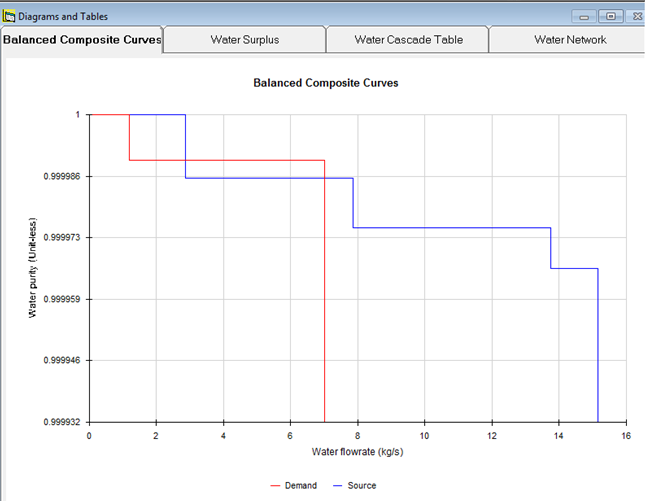
Task: Open the Water Surplus tab
Action: pos(244,40)
